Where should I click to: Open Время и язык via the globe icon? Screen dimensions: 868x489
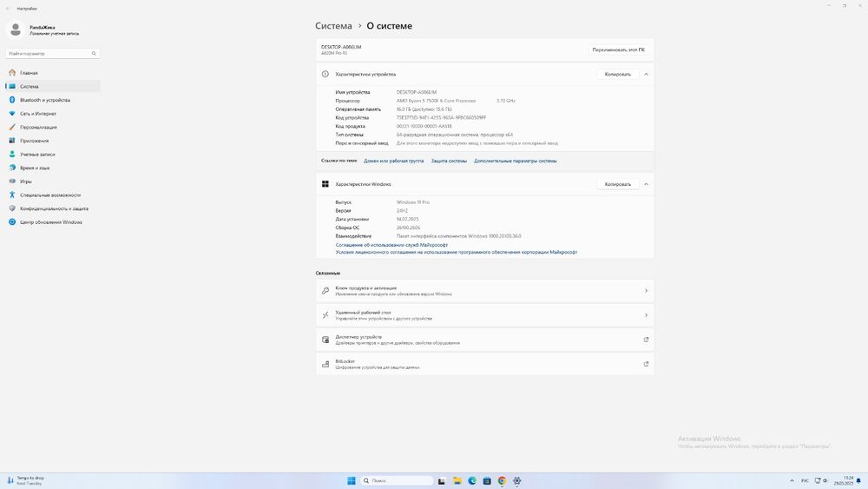(12, 168)
